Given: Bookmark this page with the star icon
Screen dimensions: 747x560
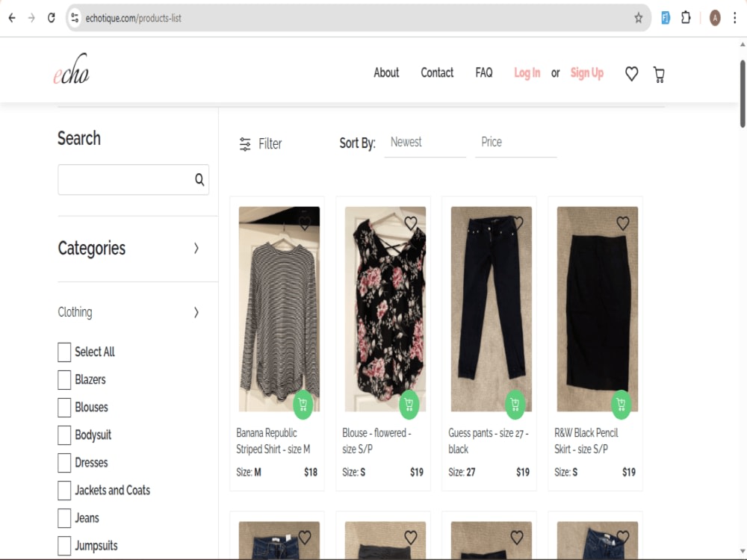Looking at the screenshot, I should 639,18.
